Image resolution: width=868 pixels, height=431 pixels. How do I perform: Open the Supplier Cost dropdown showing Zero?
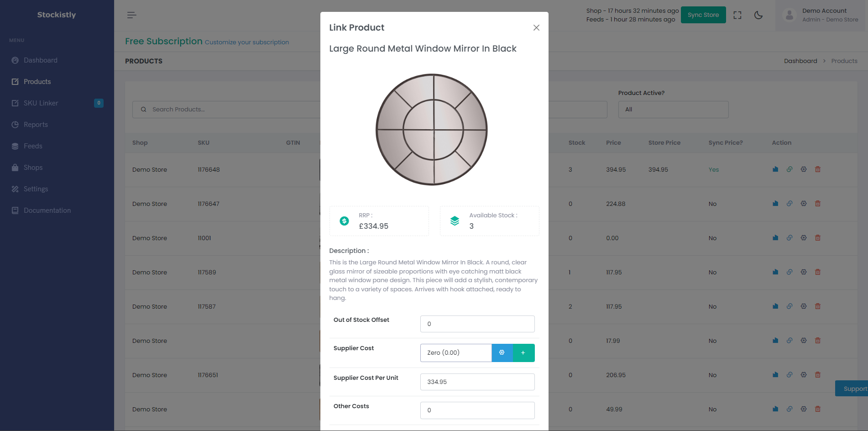[455, 352]
